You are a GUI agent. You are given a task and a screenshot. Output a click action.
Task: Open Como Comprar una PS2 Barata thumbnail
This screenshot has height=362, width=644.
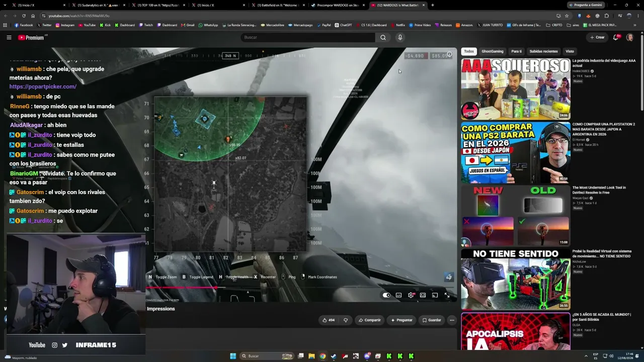[x=516, y=152]
